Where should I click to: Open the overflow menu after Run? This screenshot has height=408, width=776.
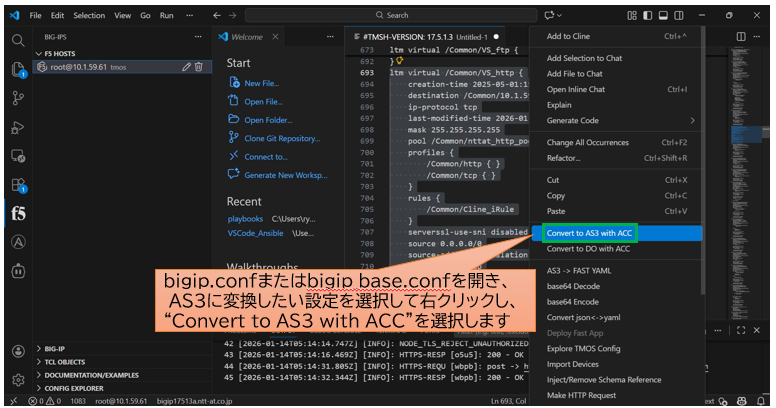click(x=189, y=15)
